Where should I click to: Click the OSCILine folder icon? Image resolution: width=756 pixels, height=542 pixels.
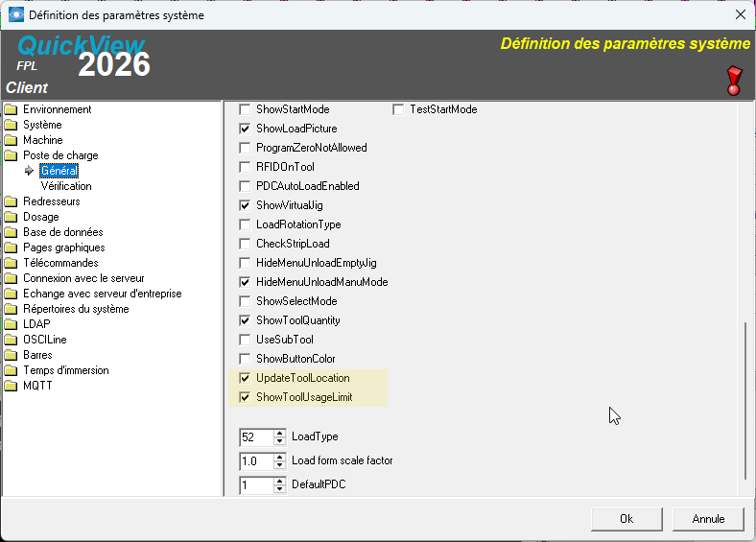(x=11, y=340)
